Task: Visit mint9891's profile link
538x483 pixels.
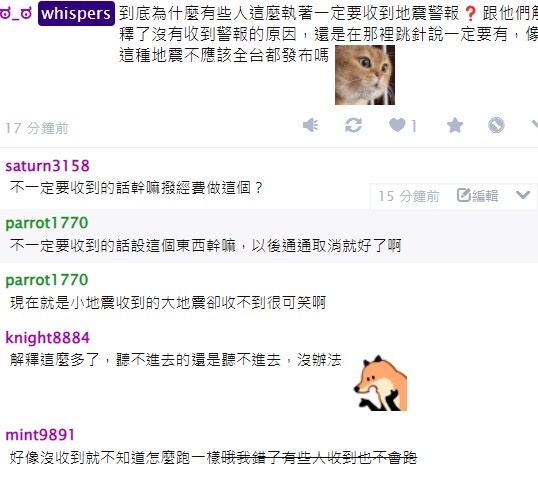Action: [x=40, y=435]
